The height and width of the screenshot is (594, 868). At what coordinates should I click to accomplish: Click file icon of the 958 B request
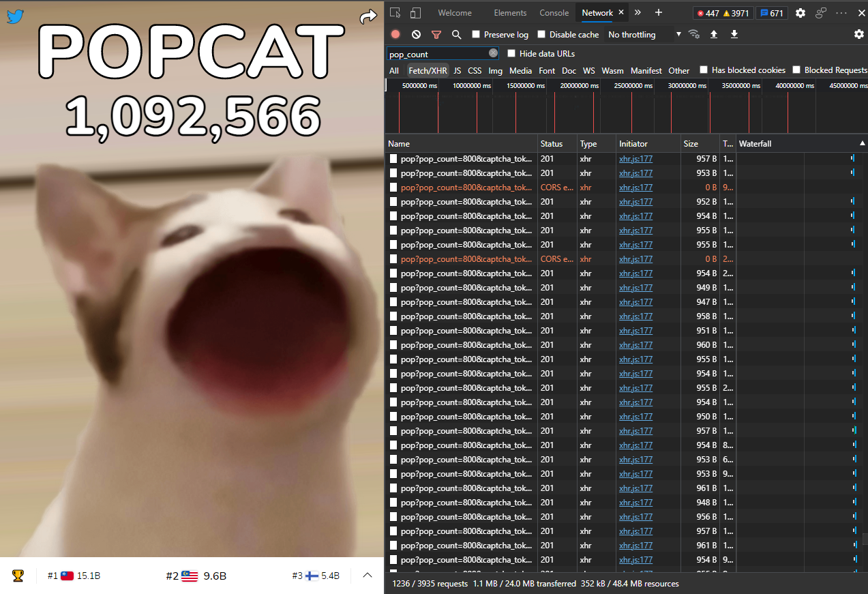pyautogui.click(x=393, y=316)
